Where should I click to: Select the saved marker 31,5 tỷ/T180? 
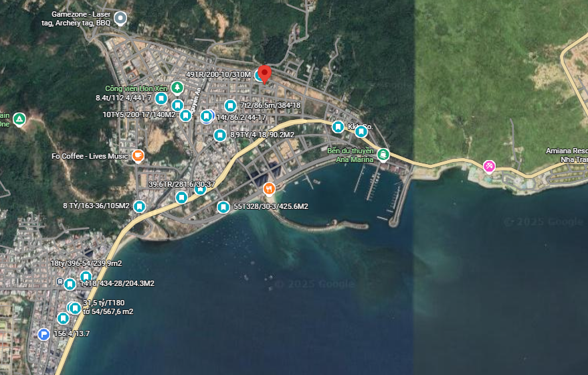point(76,308)
